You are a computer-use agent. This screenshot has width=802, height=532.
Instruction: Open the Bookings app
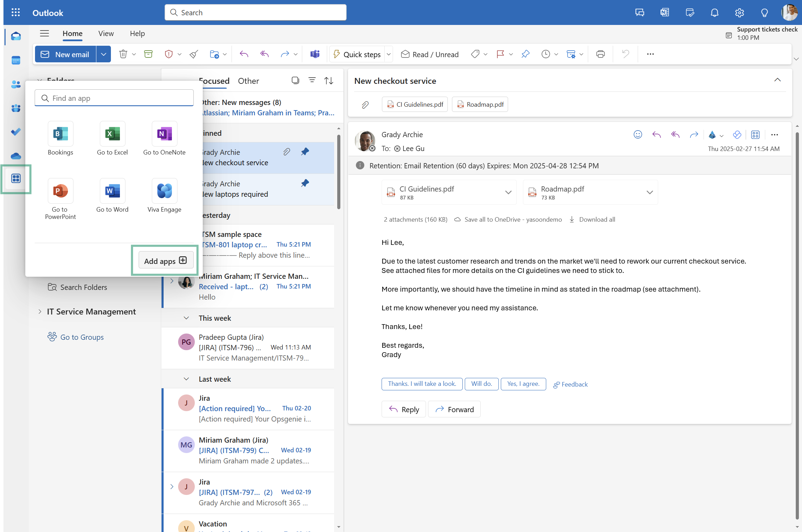pos(60,134)
